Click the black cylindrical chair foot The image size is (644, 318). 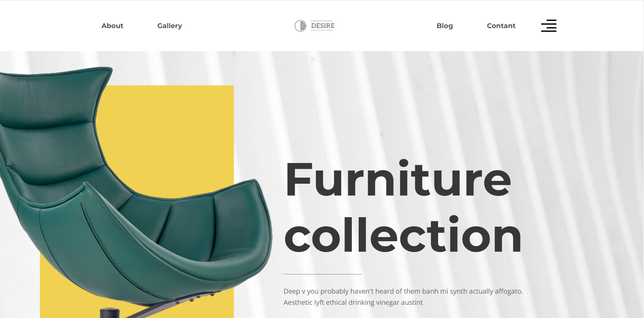[109, 313]
